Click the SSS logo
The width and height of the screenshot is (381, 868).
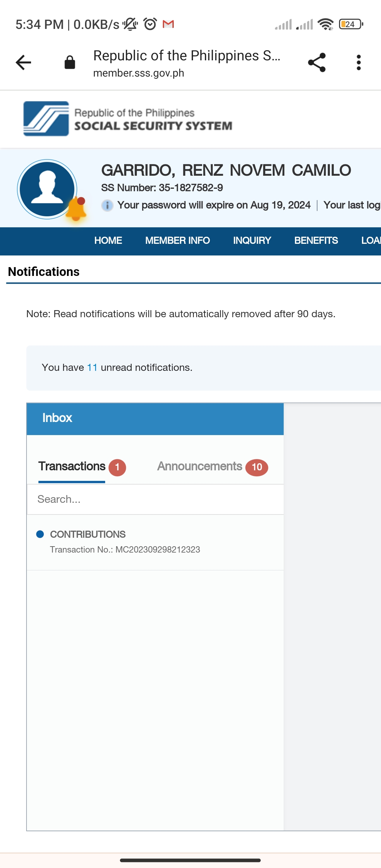(46, 119)
